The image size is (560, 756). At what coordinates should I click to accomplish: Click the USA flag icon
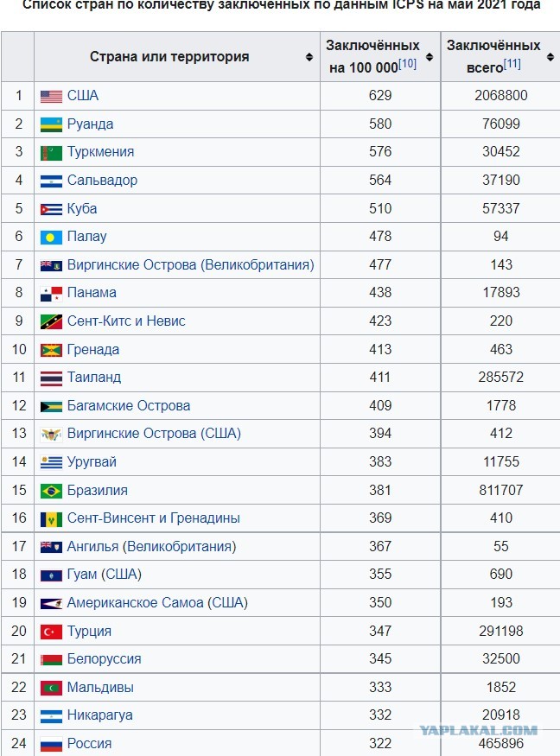coord(51,97)
